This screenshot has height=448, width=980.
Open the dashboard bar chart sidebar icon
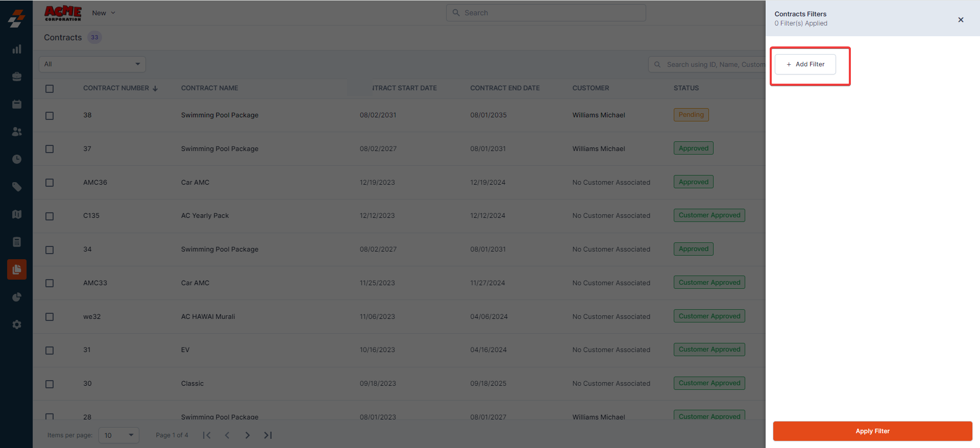(x=17, y=49)
